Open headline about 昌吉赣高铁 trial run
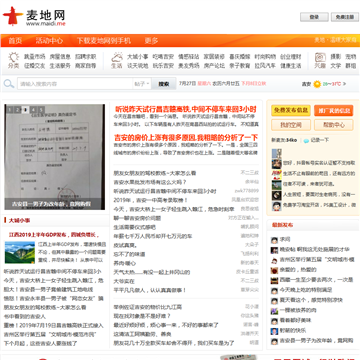Viewport: 360px width, 360px height. pyautogui.click(x=186, y=109)
